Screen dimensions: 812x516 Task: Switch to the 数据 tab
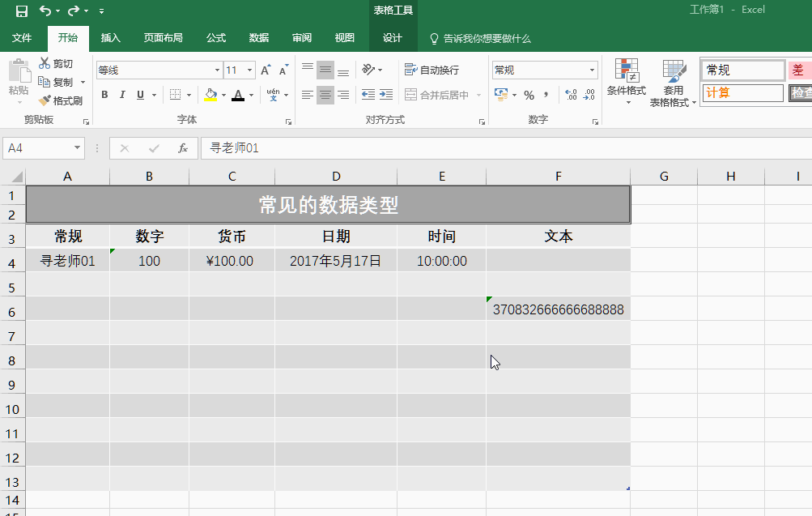[x=259, y=38]
